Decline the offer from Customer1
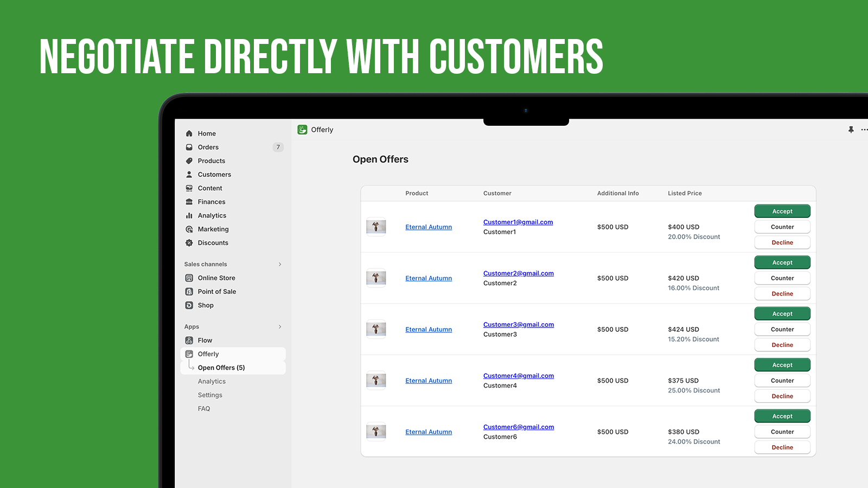Image resolution: width=868 pixels, height=488 pixels. [x=782, y=242]
